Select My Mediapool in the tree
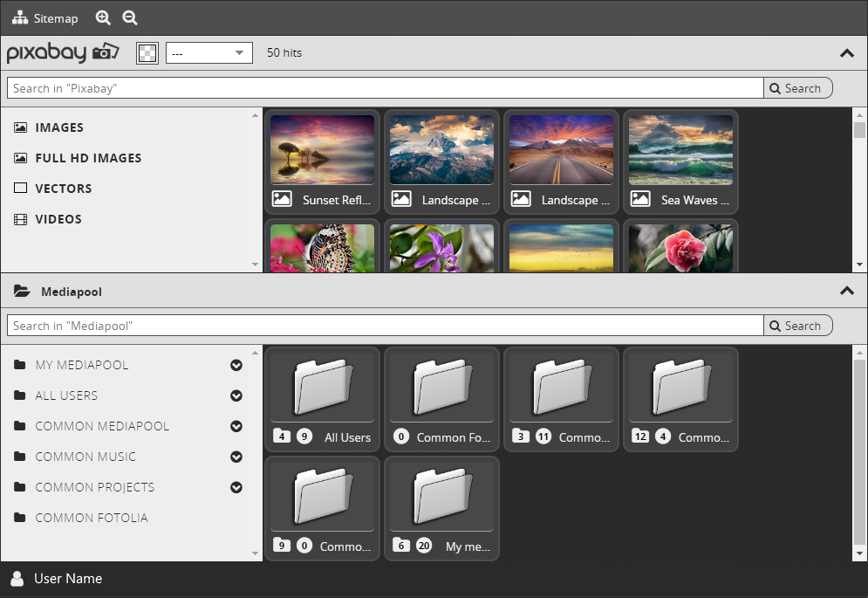The width and height of the screenshot is (868, 598). 82,365
